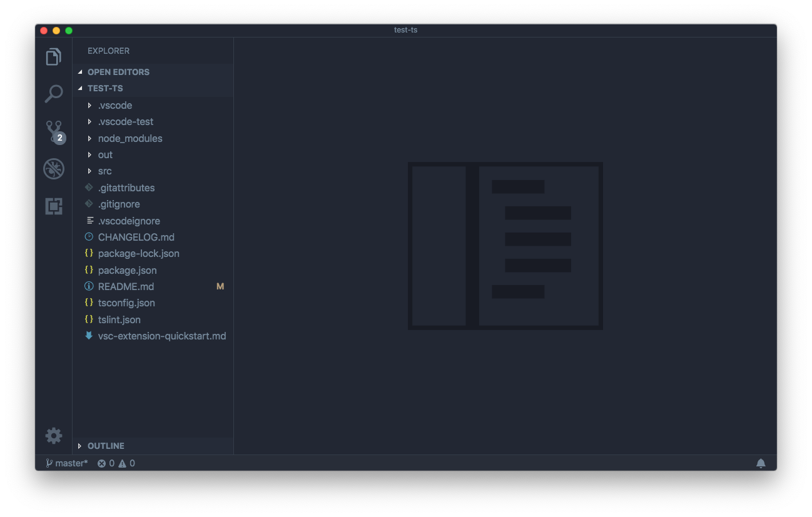This screenshot has height=517, width=812.
Task: Open vsc-extension-quickstart.md file
Action: (x=153, y=336)
